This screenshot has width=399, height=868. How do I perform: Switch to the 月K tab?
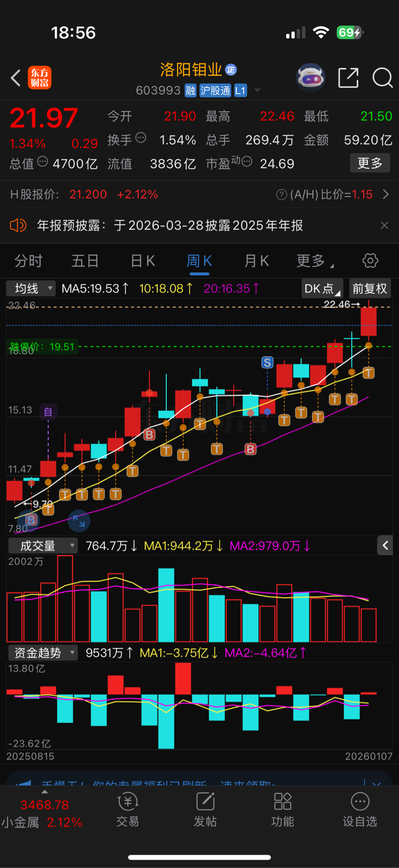pyautogui.click(x=257, y=261)
